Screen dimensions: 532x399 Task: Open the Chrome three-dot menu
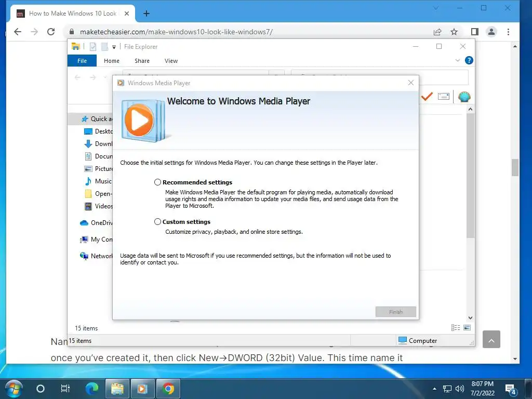(508, 32)
